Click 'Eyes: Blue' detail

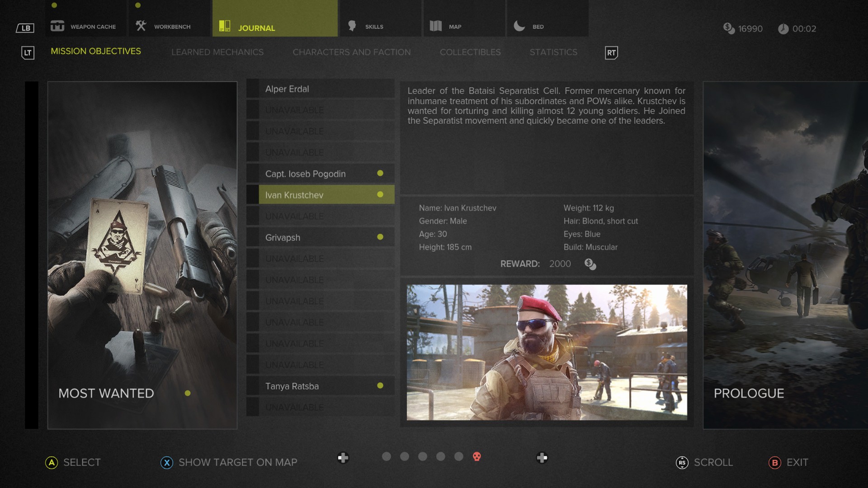click(x=582, y=235)
